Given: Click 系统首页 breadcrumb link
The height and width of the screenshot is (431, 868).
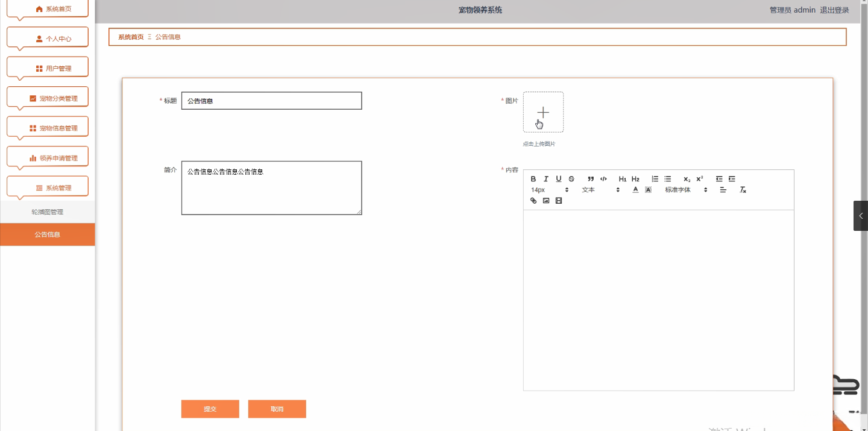Looking at the screenshot, I should tap(131, 37).
